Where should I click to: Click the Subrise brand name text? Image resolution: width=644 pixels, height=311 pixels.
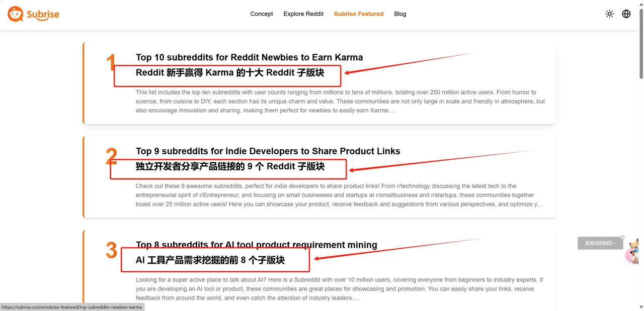click(x=43, y=15)
